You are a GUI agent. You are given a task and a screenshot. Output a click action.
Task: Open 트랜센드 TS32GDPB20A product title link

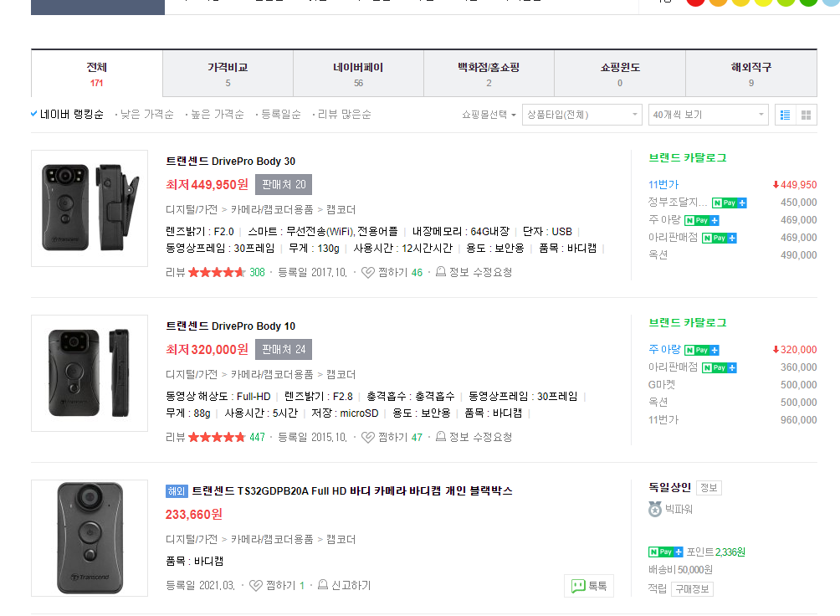[x=352, y=491]
